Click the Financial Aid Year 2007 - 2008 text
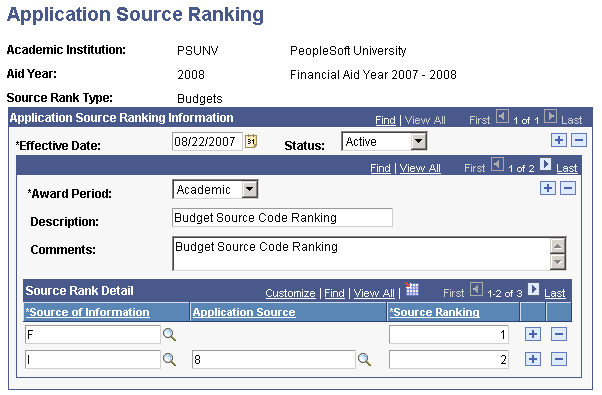Image resolution: width=602 pixels, height=395 pixels. (x=373, y=74)
